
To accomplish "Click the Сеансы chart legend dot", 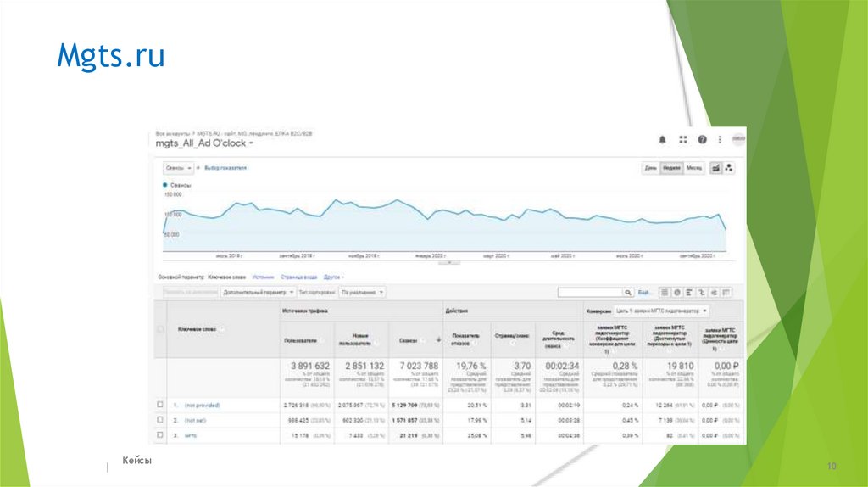I will [x=165, y=185].
